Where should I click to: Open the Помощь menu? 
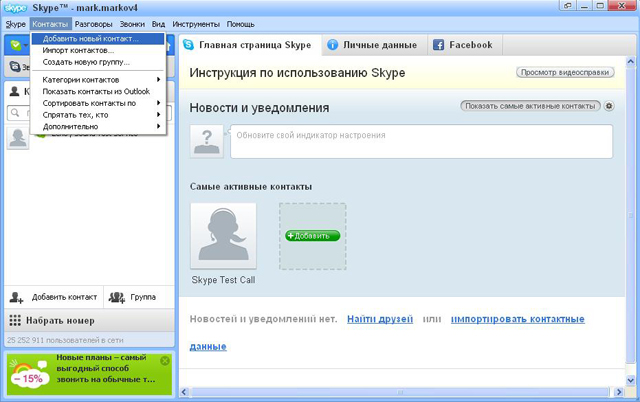[241, 24]
